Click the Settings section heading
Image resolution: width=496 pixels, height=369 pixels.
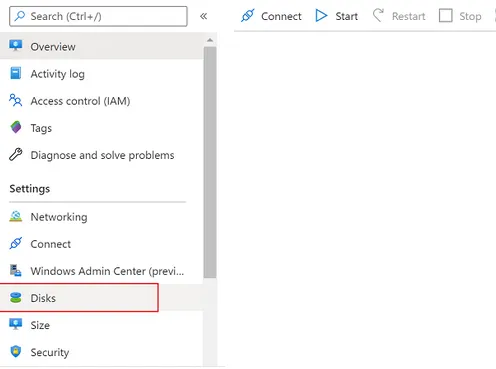click(x=30, y=189)
